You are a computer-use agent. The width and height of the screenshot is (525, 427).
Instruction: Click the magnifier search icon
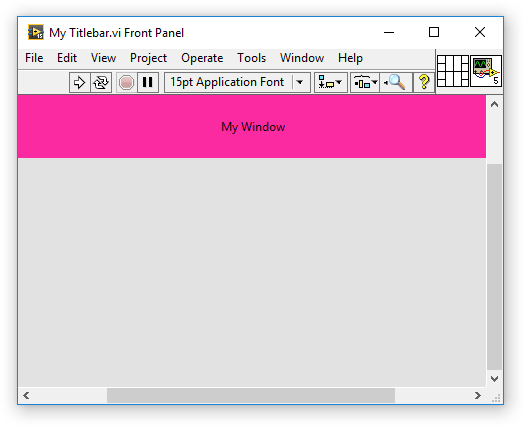(396, 82)
